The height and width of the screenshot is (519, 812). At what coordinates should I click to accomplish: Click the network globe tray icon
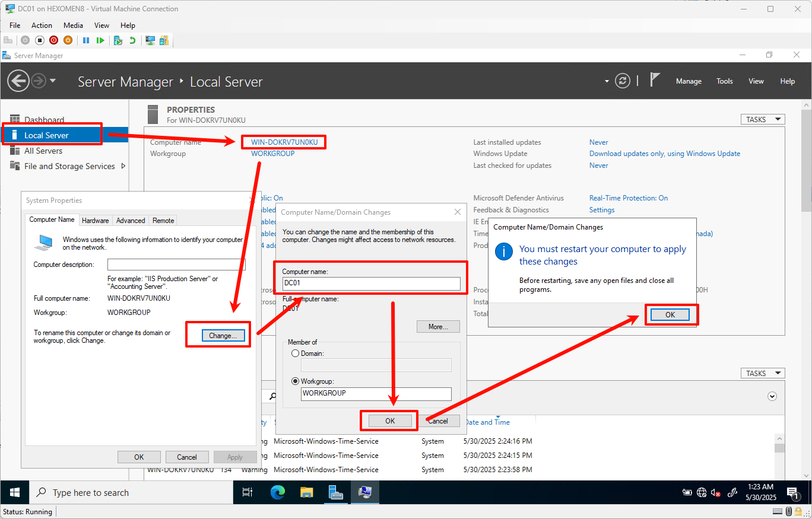(x=702, y=492)
